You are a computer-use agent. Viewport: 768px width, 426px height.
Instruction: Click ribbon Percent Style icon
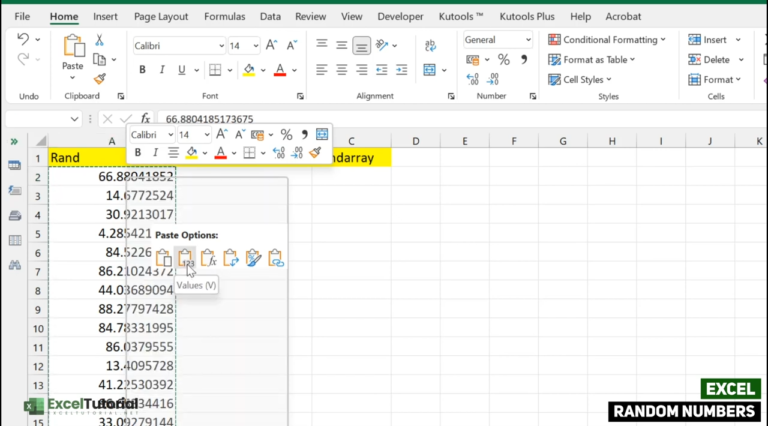(504, 60)
